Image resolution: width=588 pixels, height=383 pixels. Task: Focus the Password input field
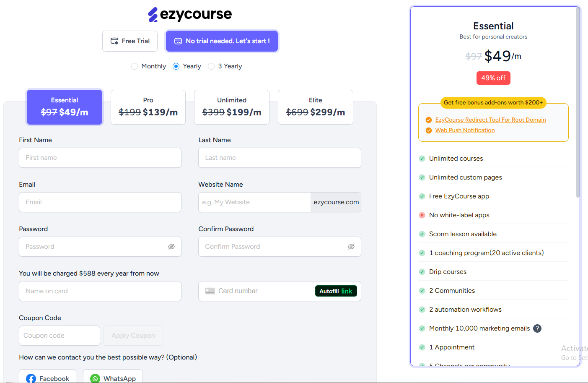pos(100,247)
